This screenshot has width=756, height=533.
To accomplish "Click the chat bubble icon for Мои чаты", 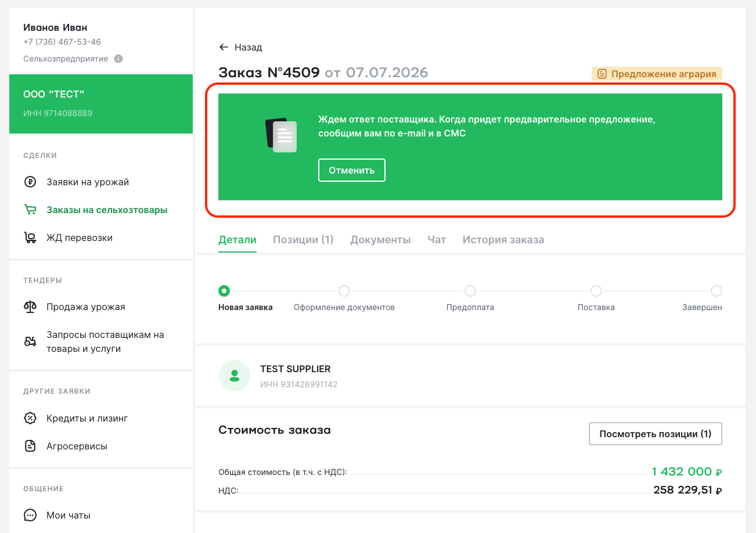I will [x=30, y=515].
